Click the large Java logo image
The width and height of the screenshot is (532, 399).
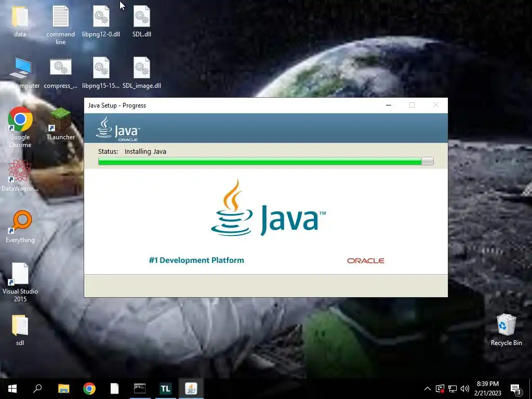point(268,208)
